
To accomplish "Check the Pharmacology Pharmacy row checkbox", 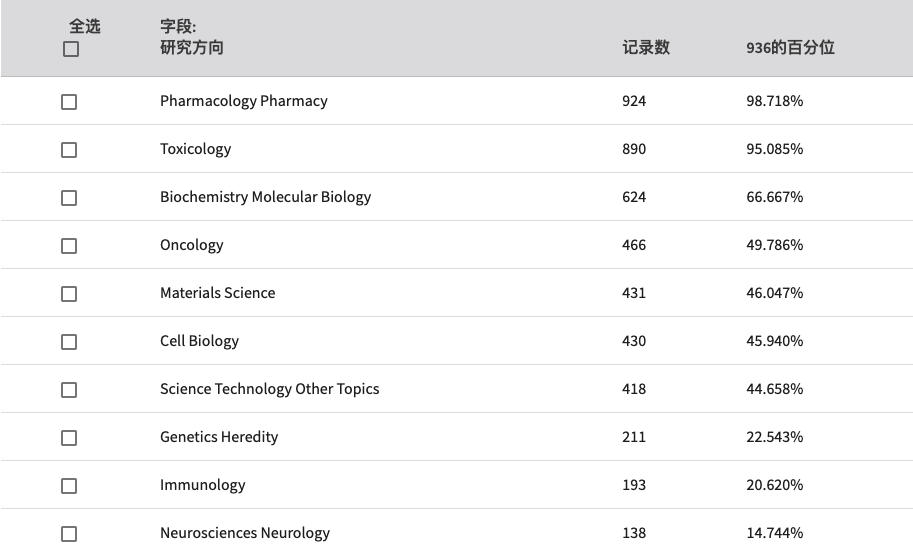I will [69, 102].
